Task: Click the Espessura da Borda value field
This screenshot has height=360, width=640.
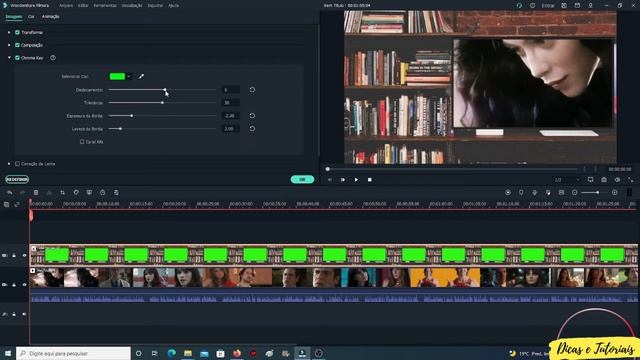Action: pyautogui.click(x=231, y=116)
